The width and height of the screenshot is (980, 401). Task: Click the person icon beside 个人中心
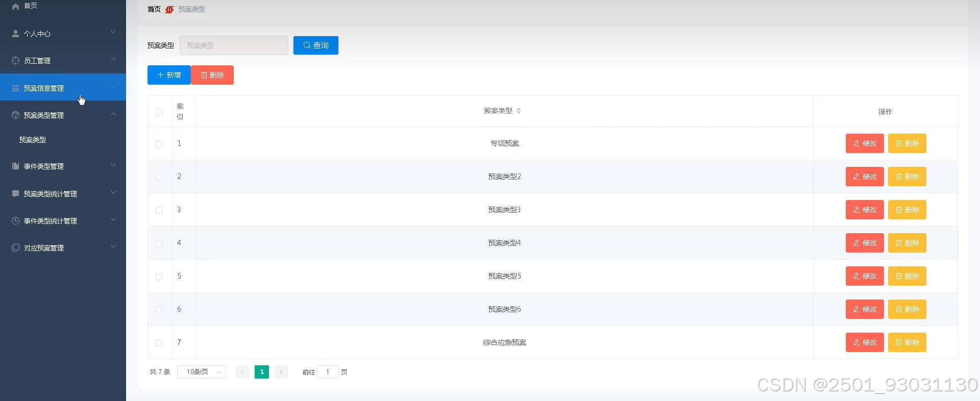(15, 34)
